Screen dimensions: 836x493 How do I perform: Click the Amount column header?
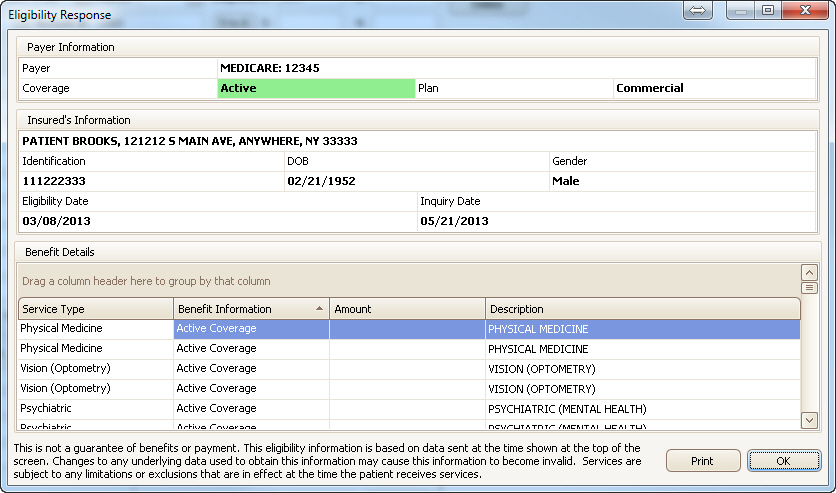[x=407, y=309]
